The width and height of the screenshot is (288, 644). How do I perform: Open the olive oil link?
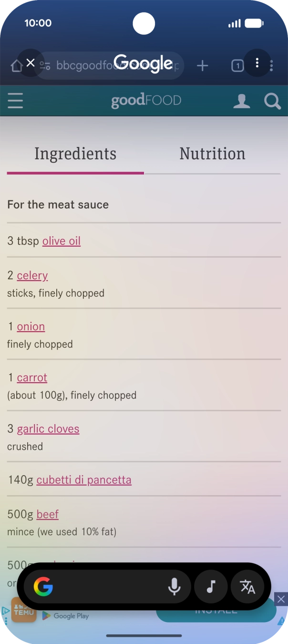coord(62,241)
